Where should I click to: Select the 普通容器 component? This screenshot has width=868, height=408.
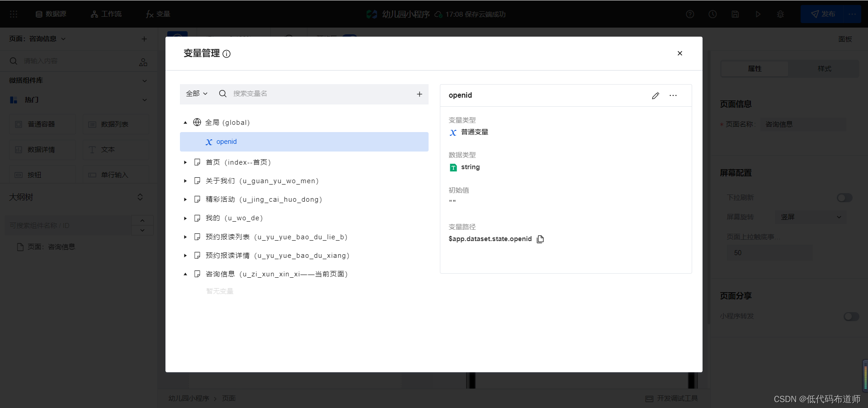pos(42,124)
